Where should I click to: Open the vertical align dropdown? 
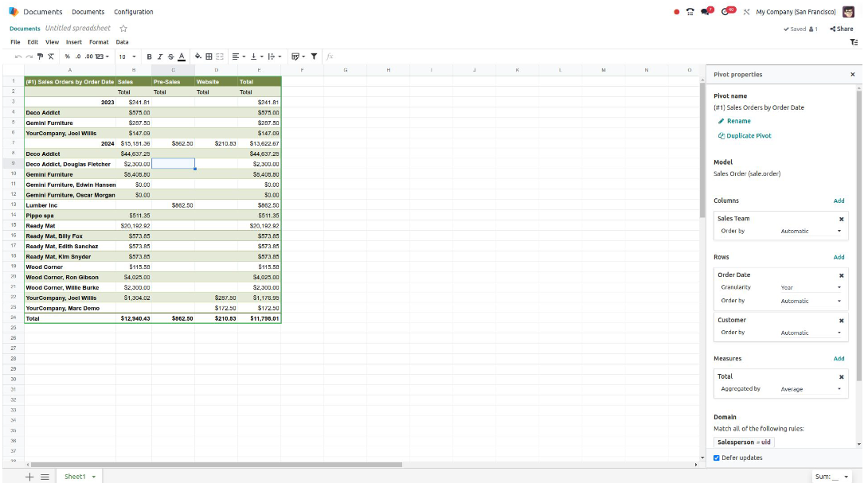coord(257,56)
